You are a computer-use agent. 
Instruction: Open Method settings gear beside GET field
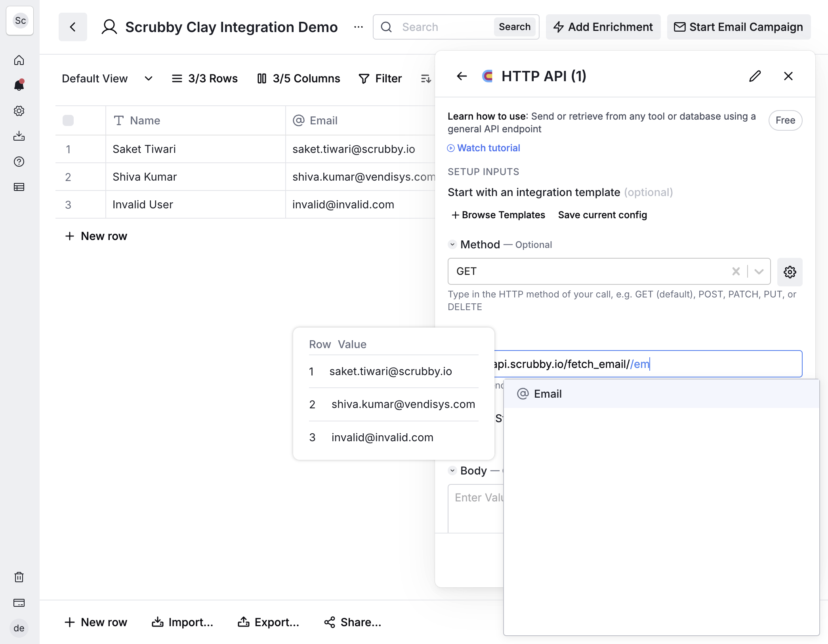pyautogui.click(x=790, y=272)
